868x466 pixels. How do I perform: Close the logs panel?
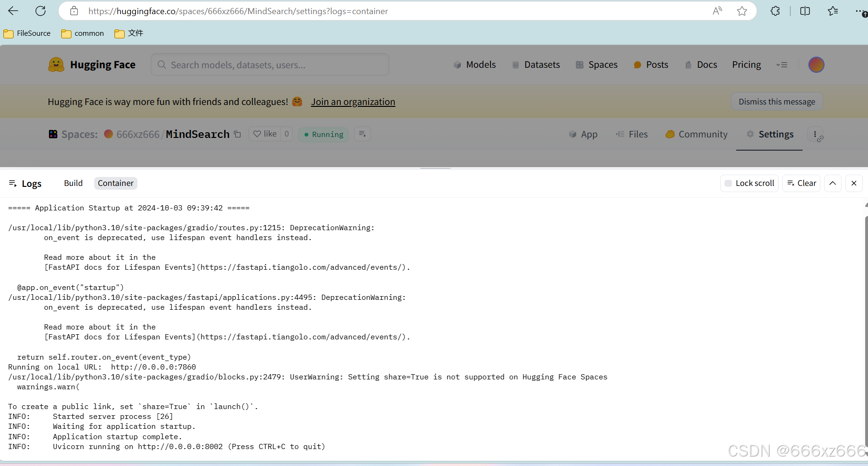click(x=854, y=183)
